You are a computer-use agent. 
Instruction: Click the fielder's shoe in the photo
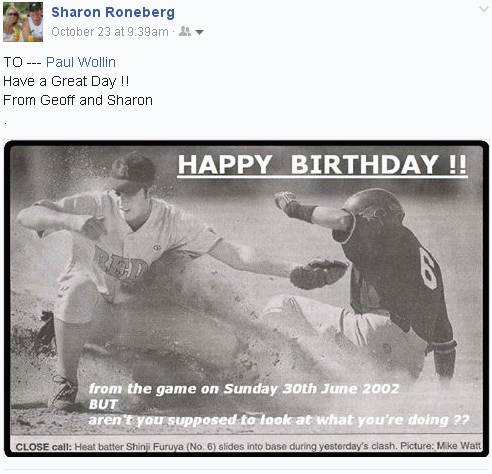click(x=63, y=392)
